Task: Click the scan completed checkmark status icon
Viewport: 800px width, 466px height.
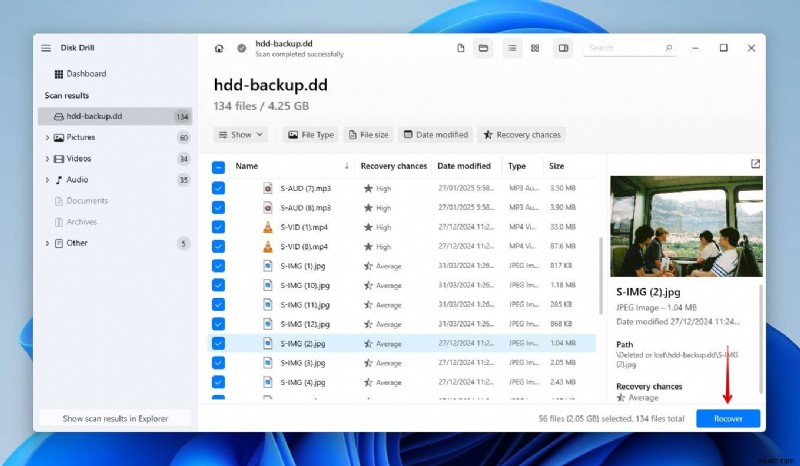Action: (242, 48)
